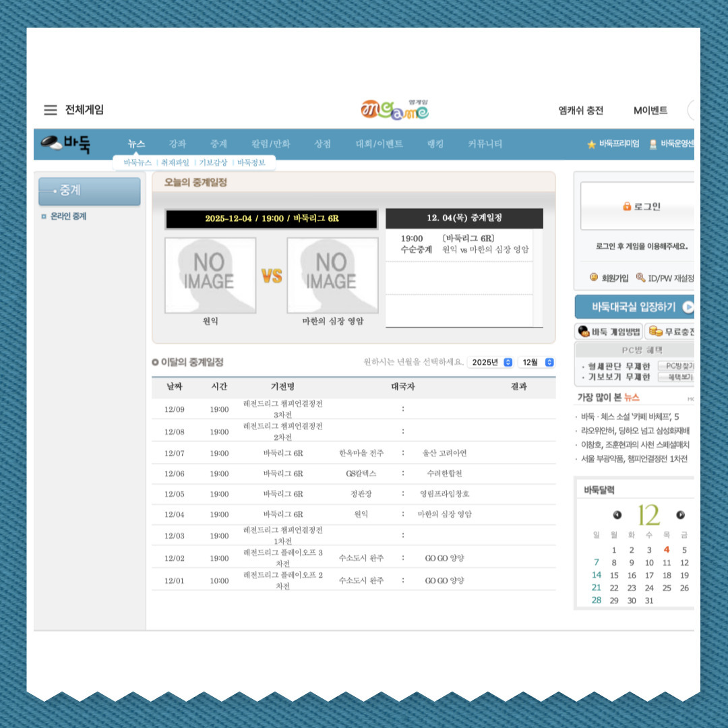Click M이벤트 link
This screenshot has height=728, width=728.
pyautogui.click(x=650, y=111)
